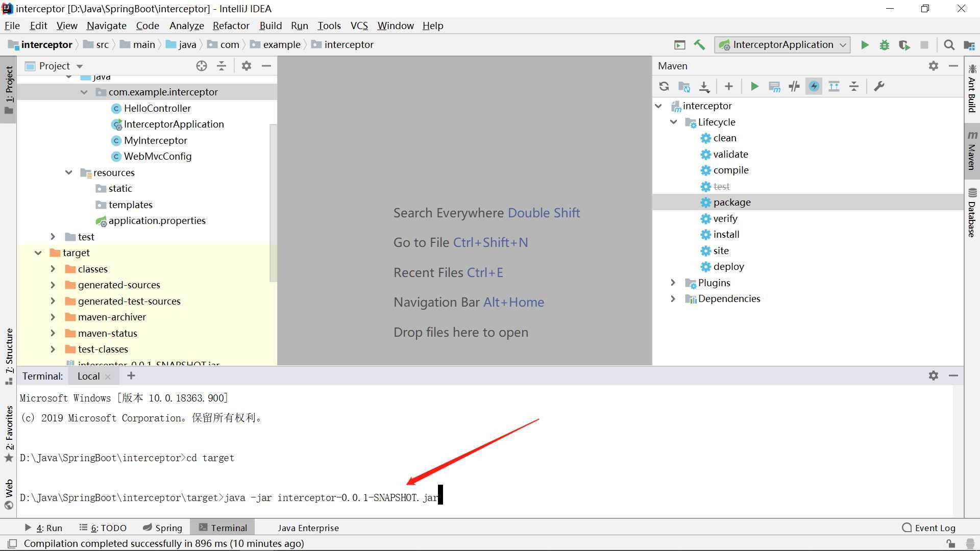Open the File menu

(12, 26)
